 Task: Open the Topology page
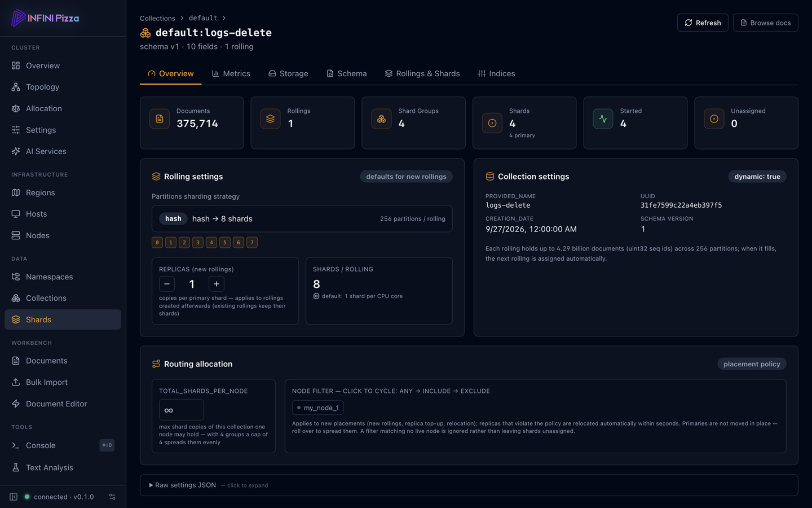(63, 87)
